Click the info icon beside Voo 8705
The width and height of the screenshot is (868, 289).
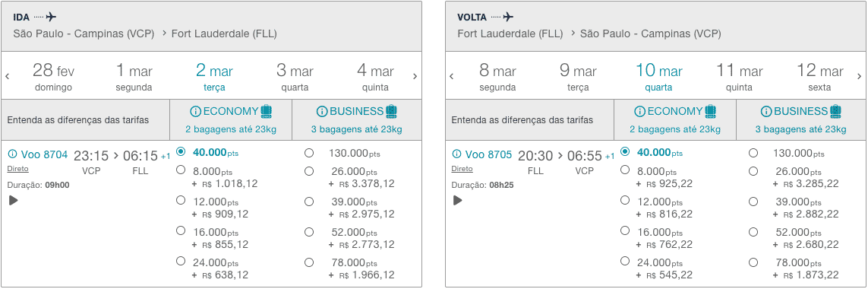point(456,154)
